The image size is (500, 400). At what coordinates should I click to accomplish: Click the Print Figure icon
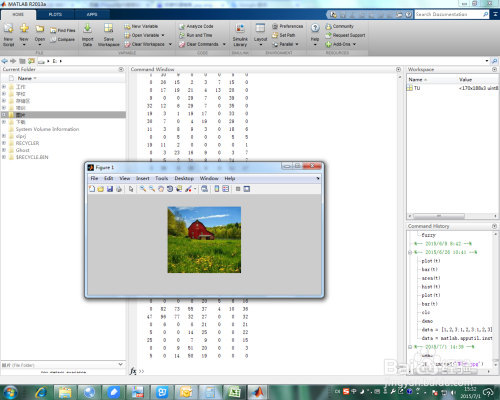coord(119,189)
